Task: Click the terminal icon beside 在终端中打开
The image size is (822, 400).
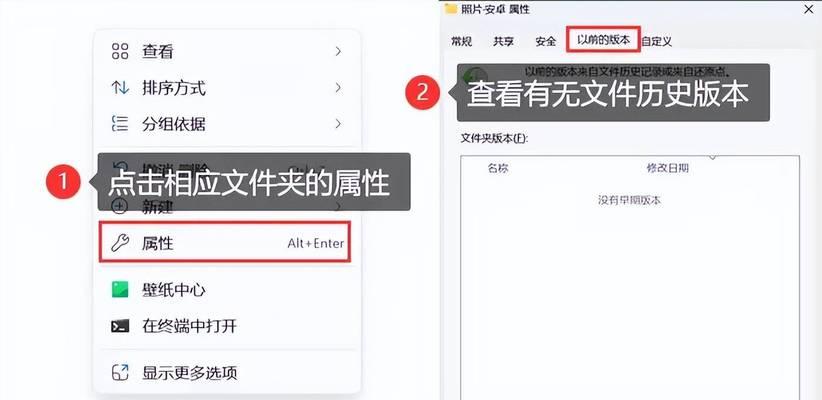Action: 120,326
